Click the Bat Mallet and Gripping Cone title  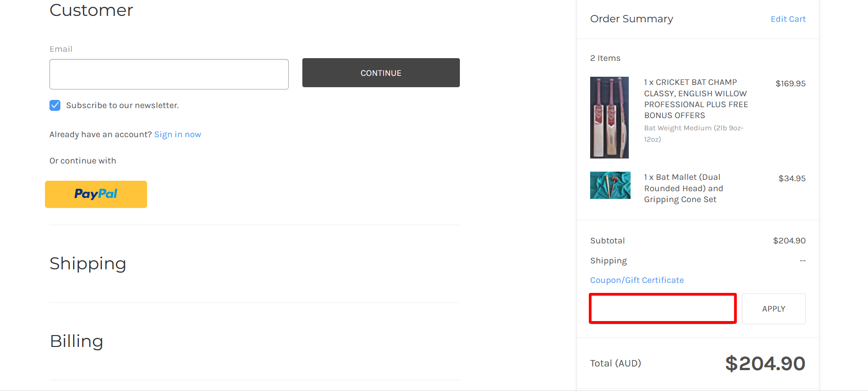683,188
